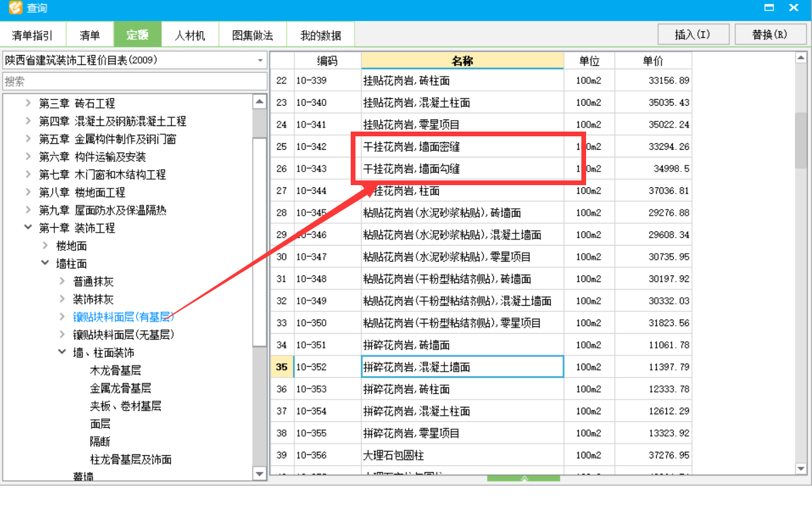Open the 陕西省建筑装饰工程价目表(2009) dropdown
Viewport: 812px width, 510px height.
coord(260,60)
